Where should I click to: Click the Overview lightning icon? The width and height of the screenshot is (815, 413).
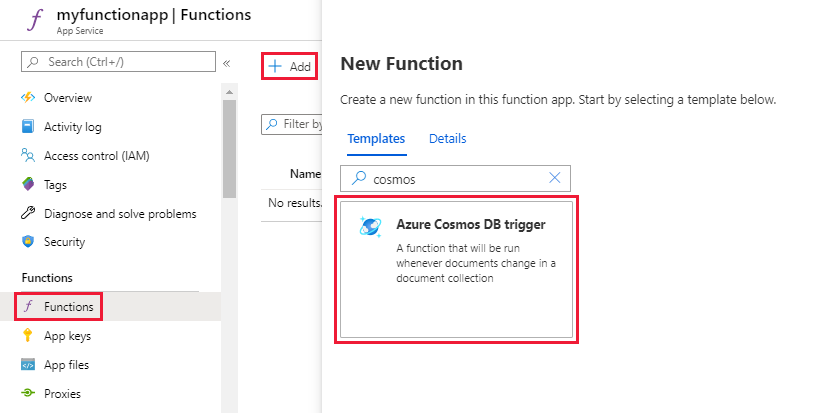(x=28, y=98)
